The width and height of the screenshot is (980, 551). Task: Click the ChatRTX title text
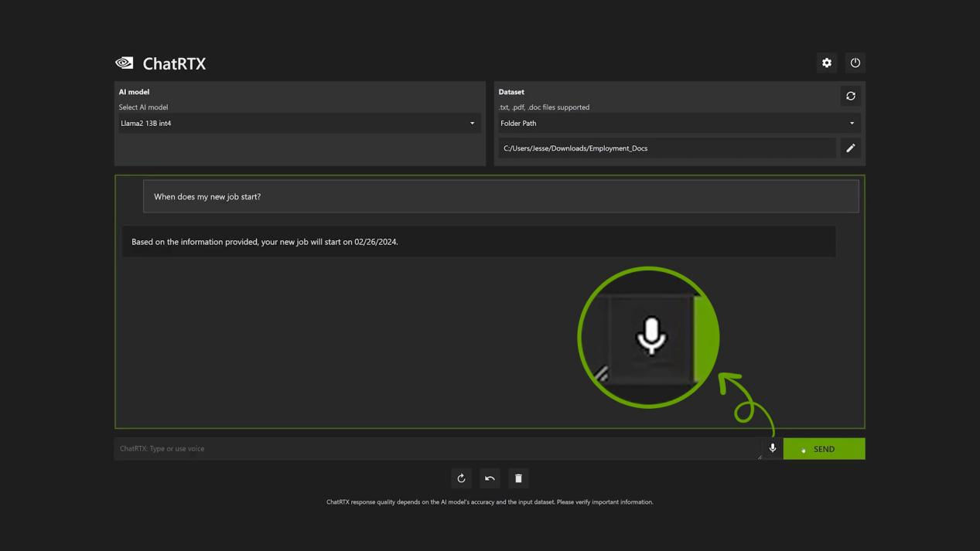point(174,64)
